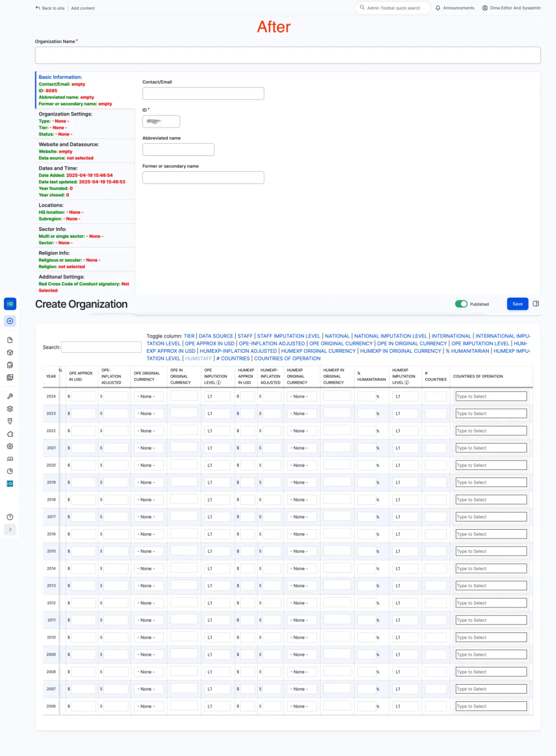
Task: Click the info icon on OPE Imputation Level header
Action: [x=219, y=383]
